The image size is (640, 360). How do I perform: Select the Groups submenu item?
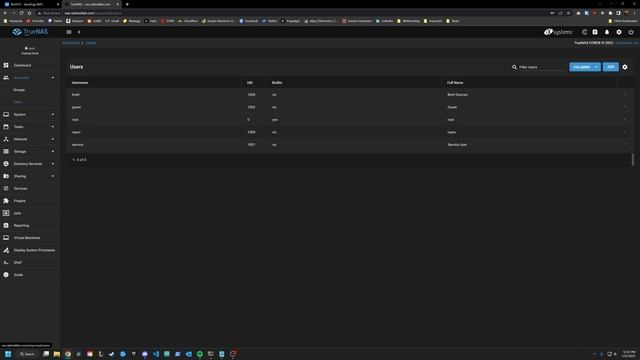coord(19,90)
